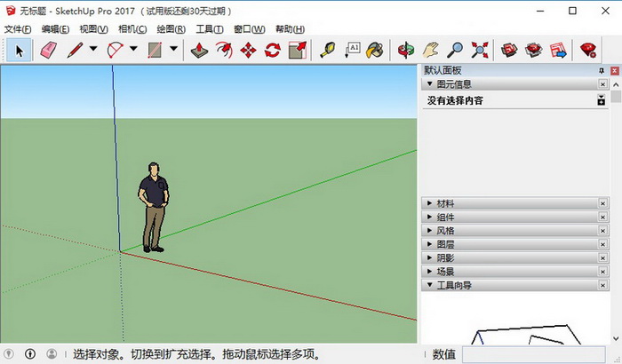Open Line tool dropdown arrow
622x364 pixels.
[x=93, y=49]
